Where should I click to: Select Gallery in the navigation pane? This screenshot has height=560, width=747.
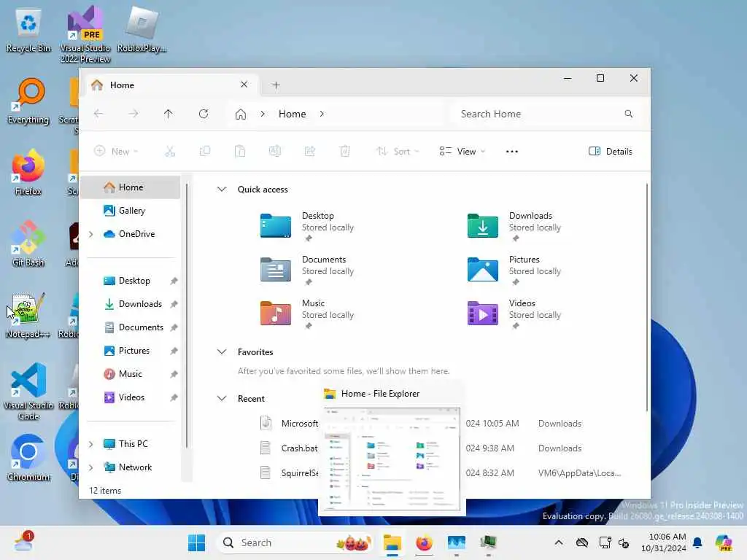(131, 211)
